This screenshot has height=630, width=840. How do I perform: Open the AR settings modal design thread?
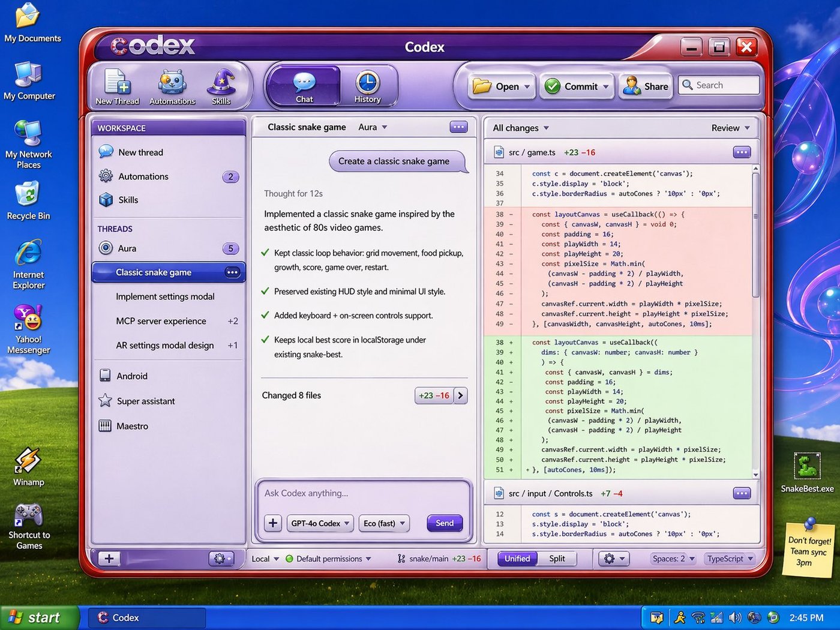tap(169, 345)
